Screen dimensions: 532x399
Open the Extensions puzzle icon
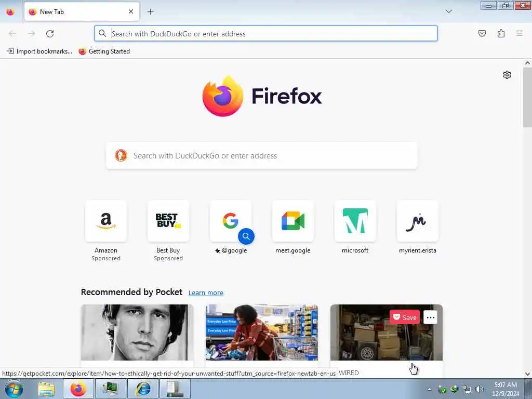(501, 33)
